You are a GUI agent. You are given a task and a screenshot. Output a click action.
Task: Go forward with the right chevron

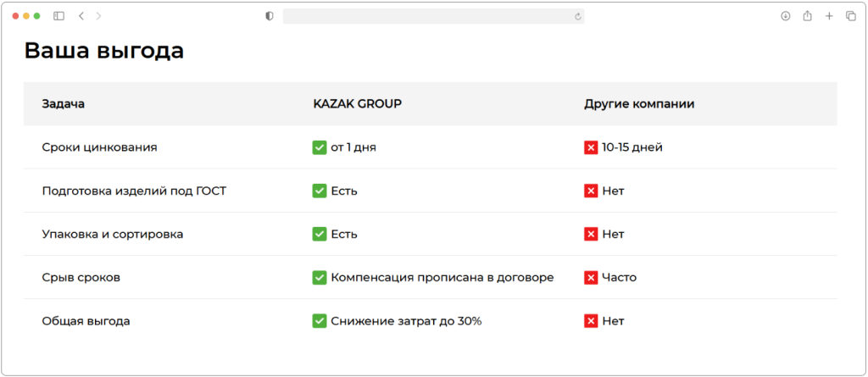pyautogui.click(x=98, y=16)
